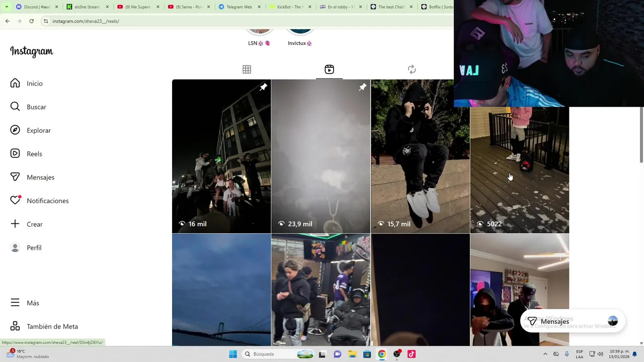Click the page vertical scrollbar
This screenshot has width=644, height=362.
(x=641, y=135)
